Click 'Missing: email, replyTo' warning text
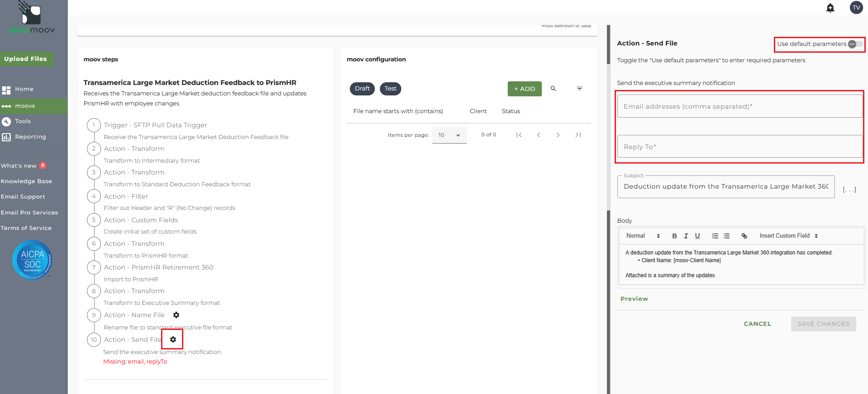 [x=135, y=362]
